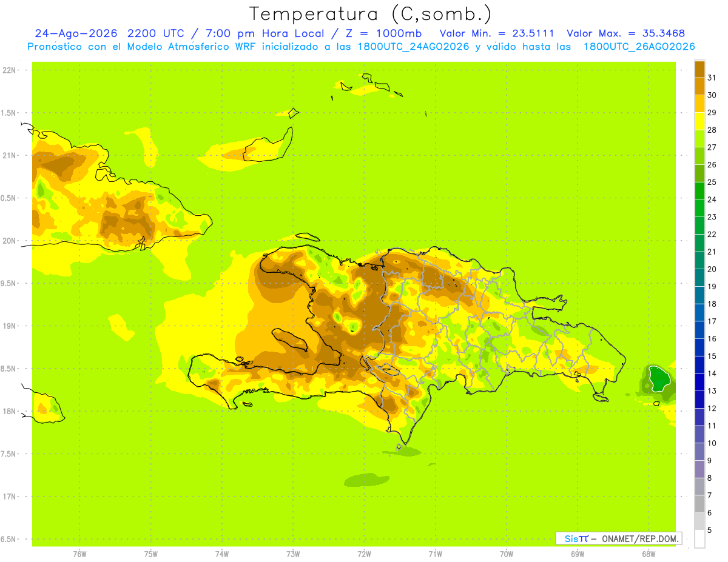Click 'Valor Max. = 35.3468' value
This screenshot has height=562, width=728.
(625, 33)
